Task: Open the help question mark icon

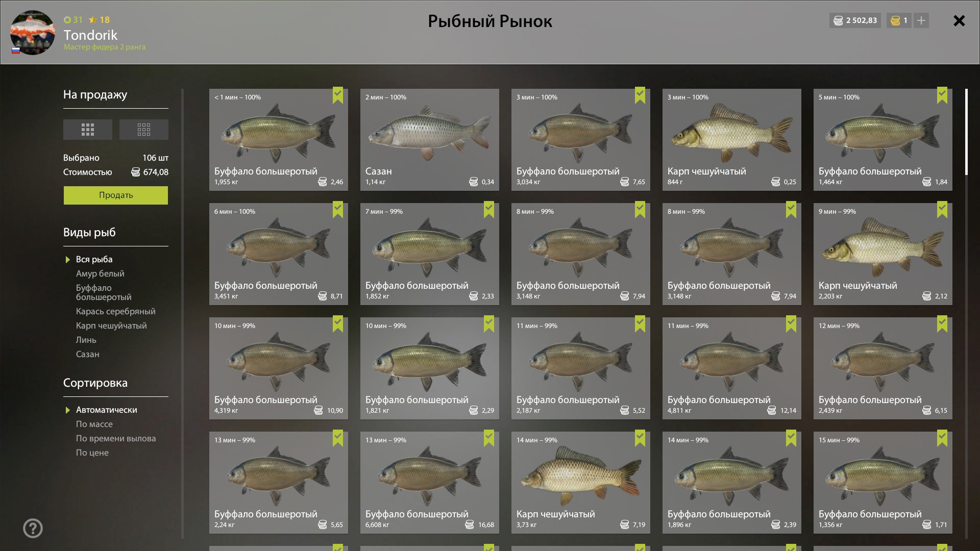Action: tap(33, 528)
